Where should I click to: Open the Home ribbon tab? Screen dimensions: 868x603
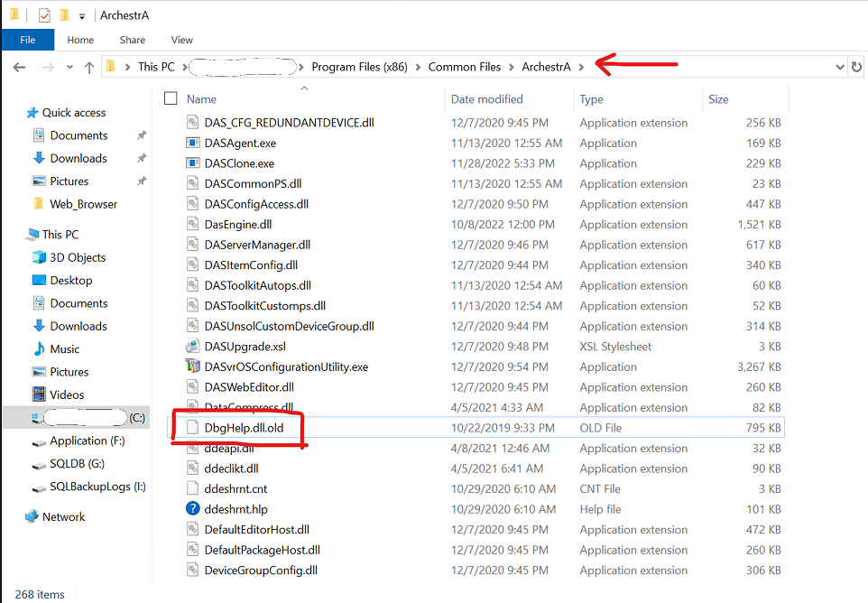click(x=80, y=40)
